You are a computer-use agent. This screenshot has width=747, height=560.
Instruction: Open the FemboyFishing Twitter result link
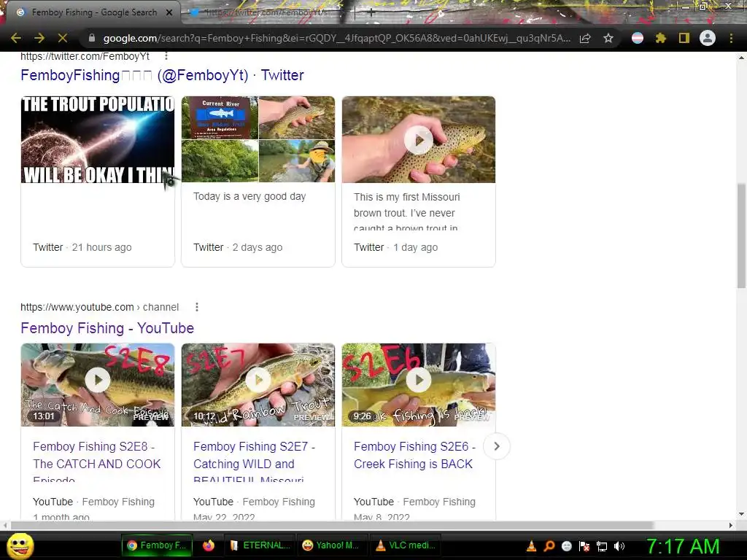pos(162,75)
